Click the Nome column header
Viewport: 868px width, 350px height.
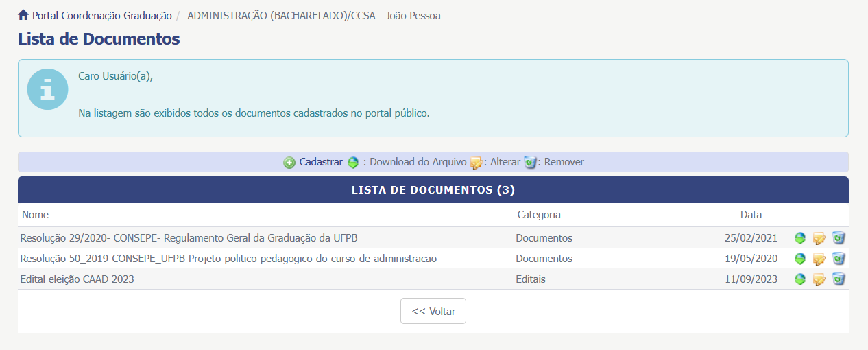35,215
